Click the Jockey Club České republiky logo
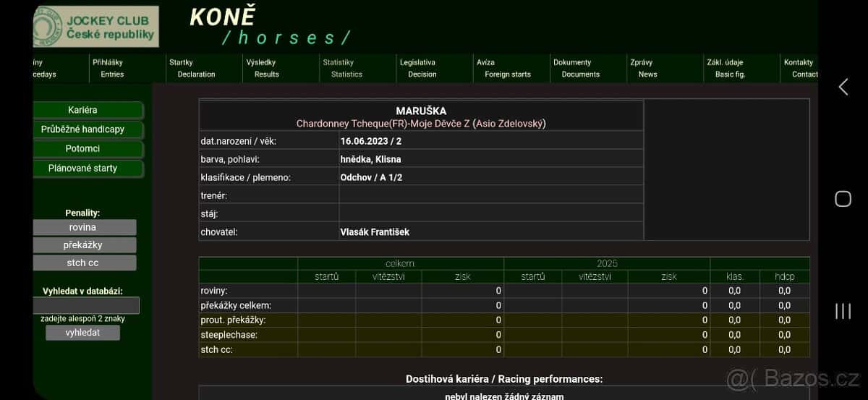 coord(95,27)
